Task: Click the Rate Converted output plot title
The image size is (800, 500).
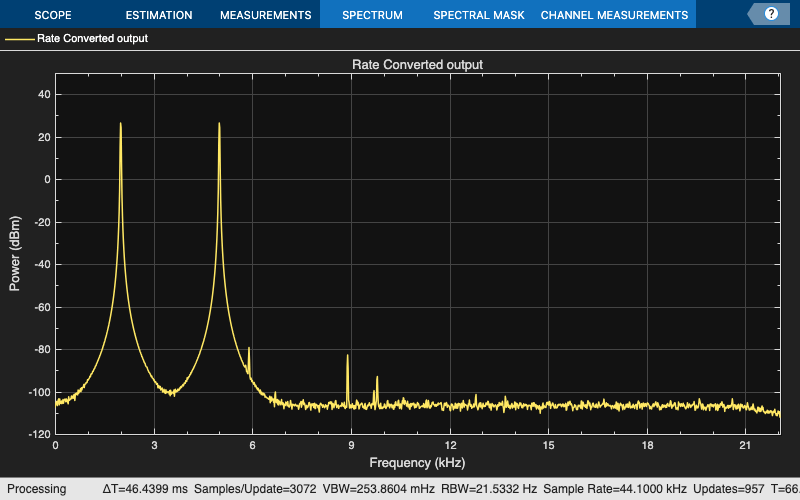Action: [417, 65]
